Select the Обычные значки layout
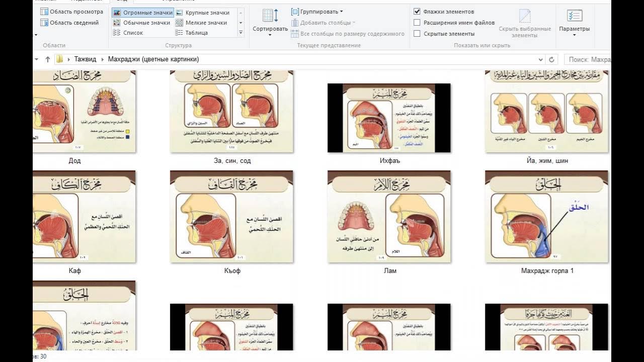 pyautogui.click(x=142, y=23)
